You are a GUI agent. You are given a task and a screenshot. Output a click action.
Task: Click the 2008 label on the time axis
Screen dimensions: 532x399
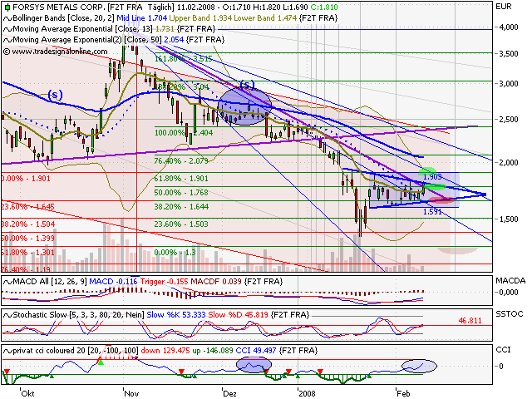pyautogui.click(x=307, y=393)
